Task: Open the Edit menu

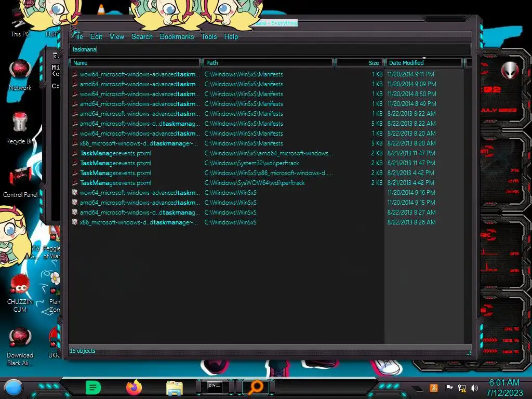Action: [x=96, y=37]
